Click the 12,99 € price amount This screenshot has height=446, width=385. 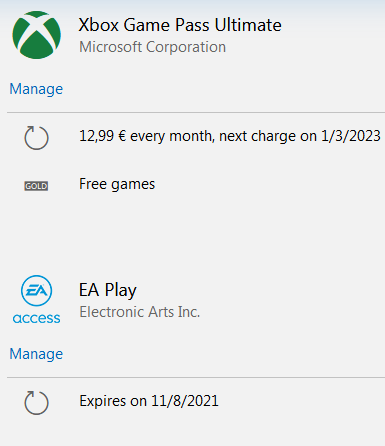point(103,136)
